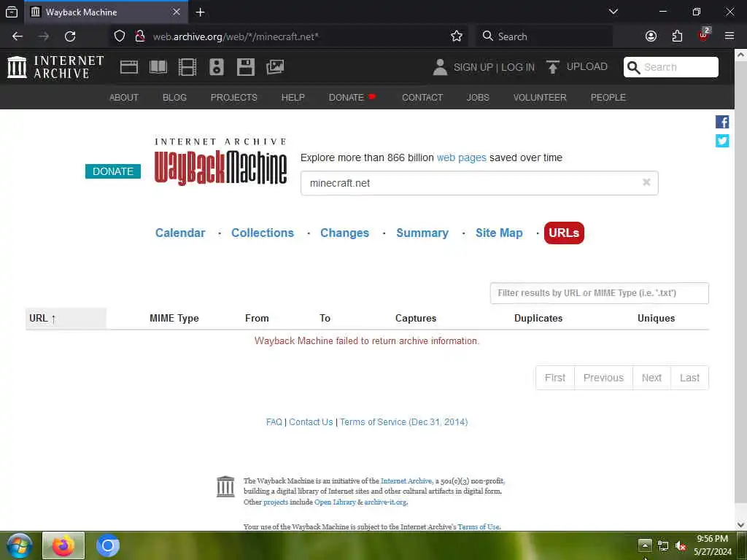This screenshot has height=560, width=747.
Task: Open the VOLUNTEER menu item
Action: tap(540, 97)
